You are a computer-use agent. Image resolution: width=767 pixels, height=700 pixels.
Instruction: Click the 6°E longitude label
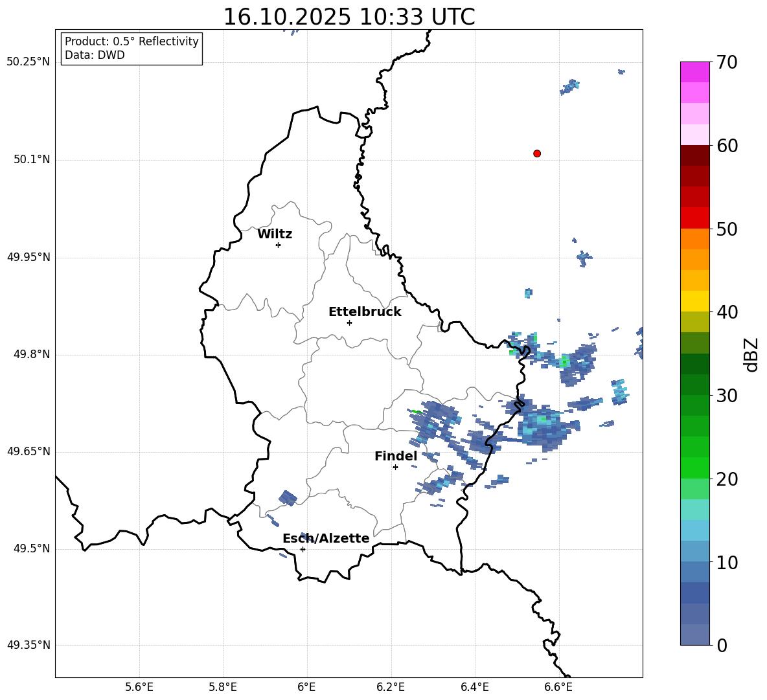coord(307,687)
